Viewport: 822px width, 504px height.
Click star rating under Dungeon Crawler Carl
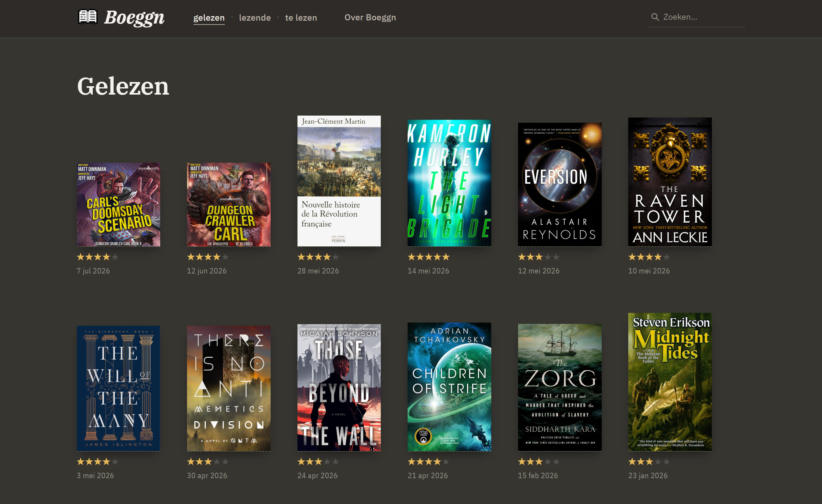(x=208, y=257)
